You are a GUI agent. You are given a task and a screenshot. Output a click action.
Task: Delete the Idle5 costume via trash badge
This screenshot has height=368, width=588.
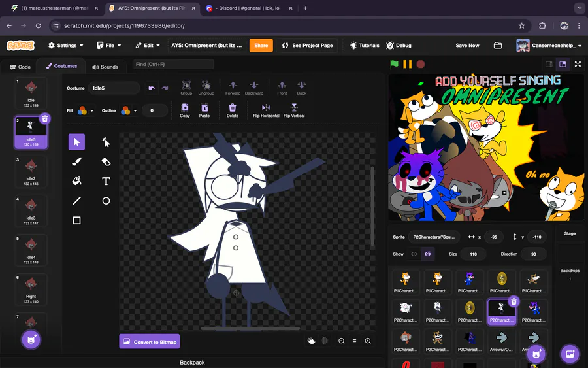click(44, 119)
